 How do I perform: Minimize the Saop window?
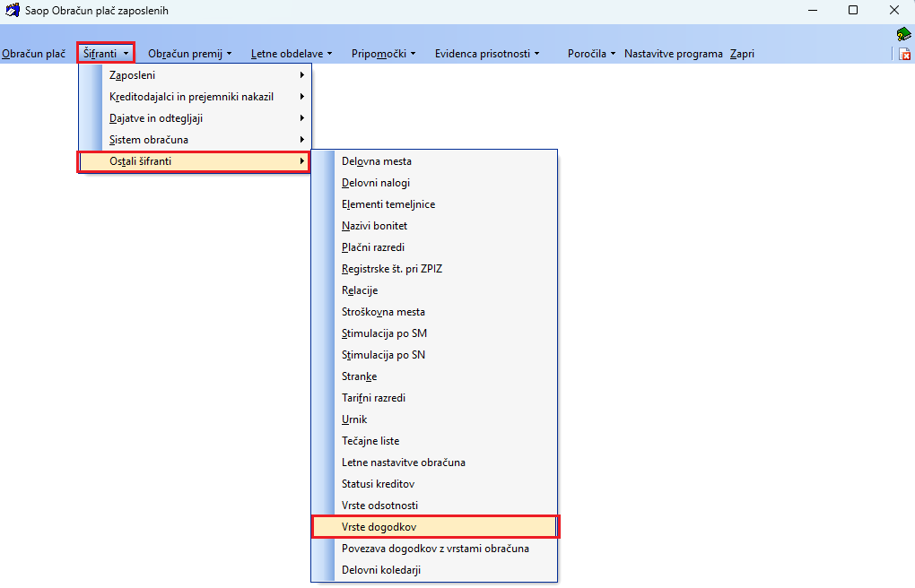[813, 11]
